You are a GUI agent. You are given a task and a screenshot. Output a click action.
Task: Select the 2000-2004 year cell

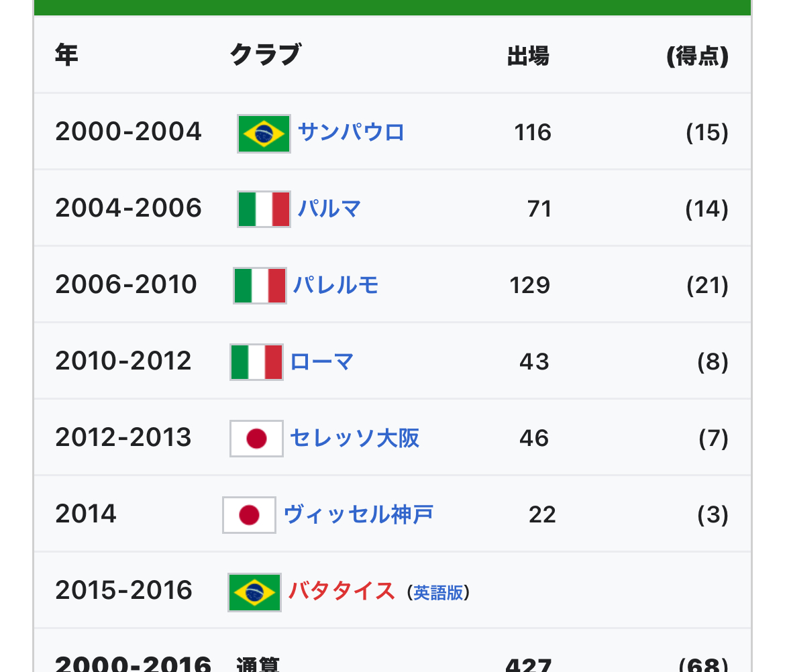[x=128, y=131]
